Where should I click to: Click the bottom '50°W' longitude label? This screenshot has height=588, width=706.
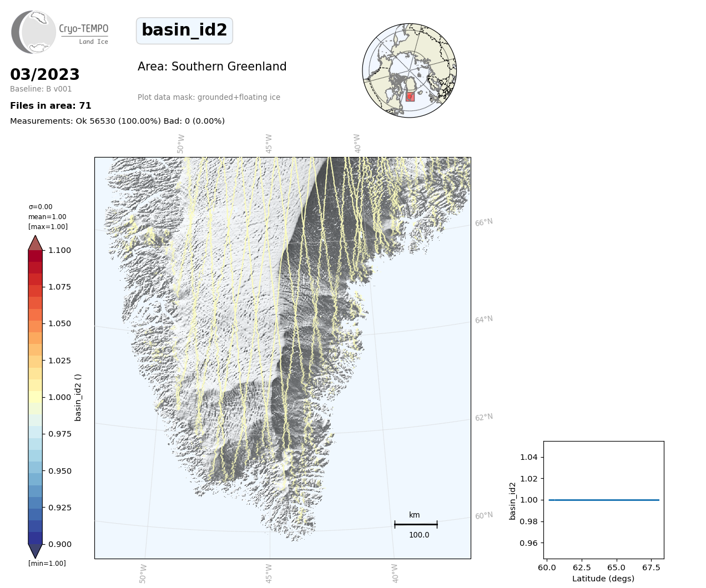pyautogui.click(x=143, y=574)
